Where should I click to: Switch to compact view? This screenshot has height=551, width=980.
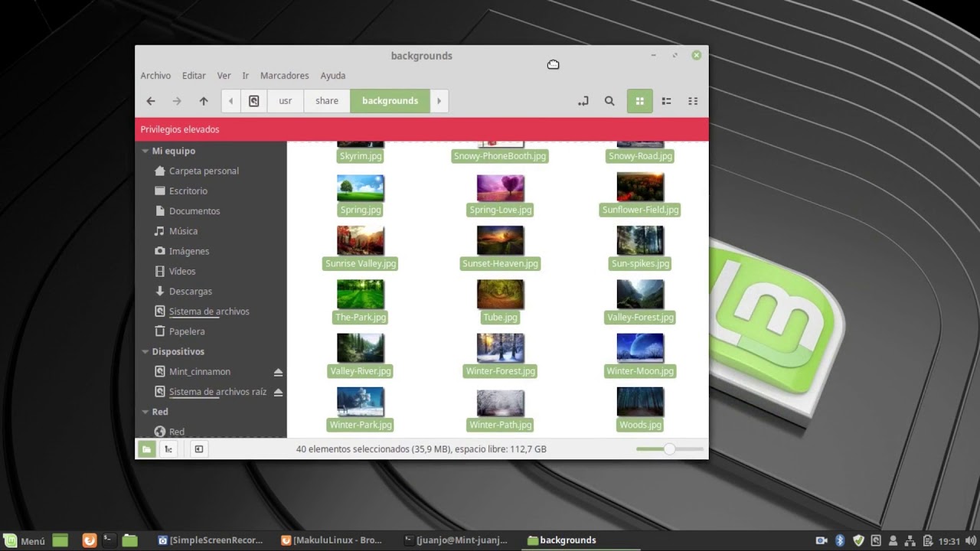693,101
